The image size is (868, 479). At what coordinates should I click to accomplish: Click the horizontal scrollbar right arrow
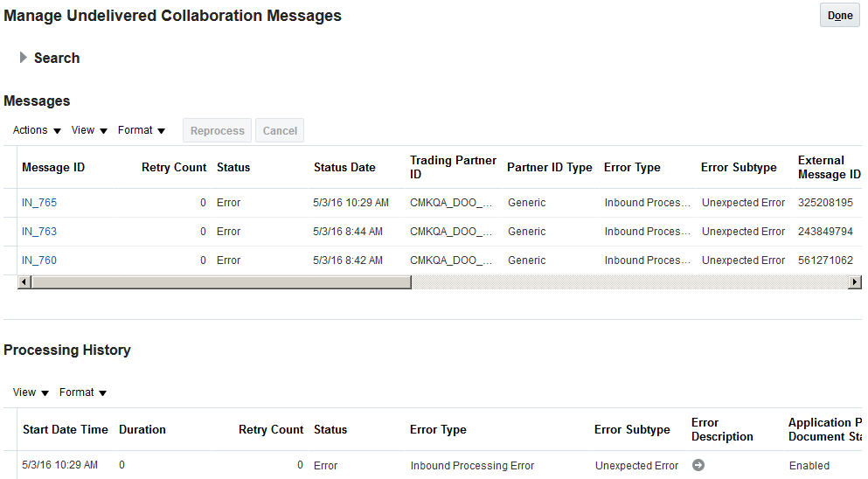(x=854, y=282)
